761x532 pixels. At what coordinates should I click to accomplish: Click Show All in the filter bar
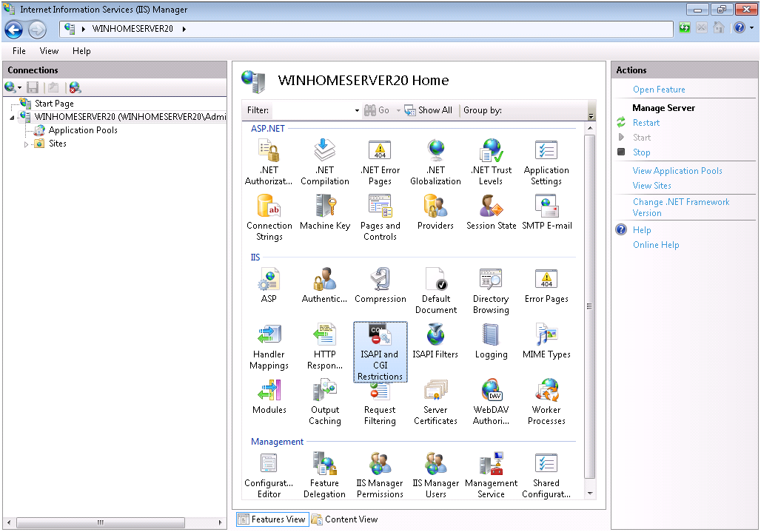point(428,110)
